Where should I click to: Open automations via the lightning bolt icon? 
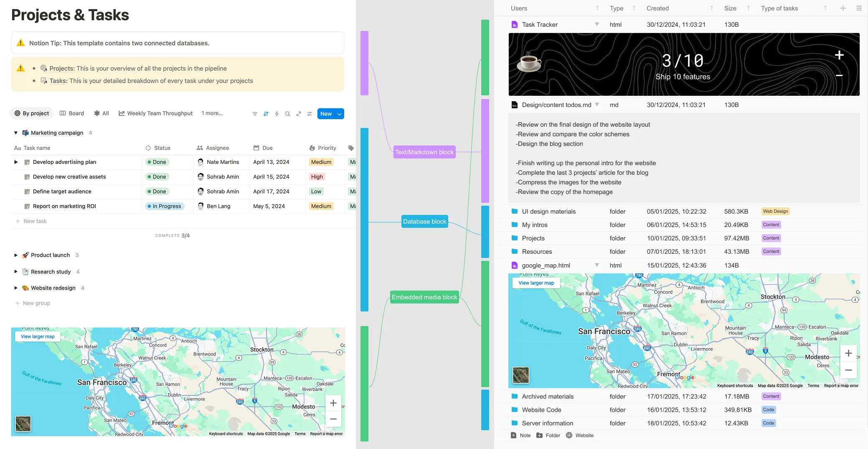pos(277,114)
